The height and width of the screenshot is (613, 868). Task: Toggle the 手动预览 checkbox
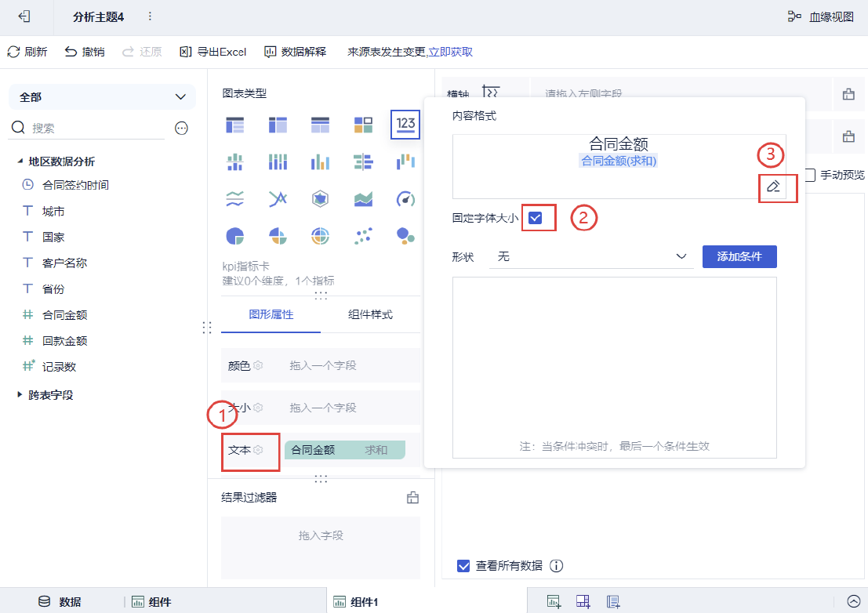(x=809, y=175)
